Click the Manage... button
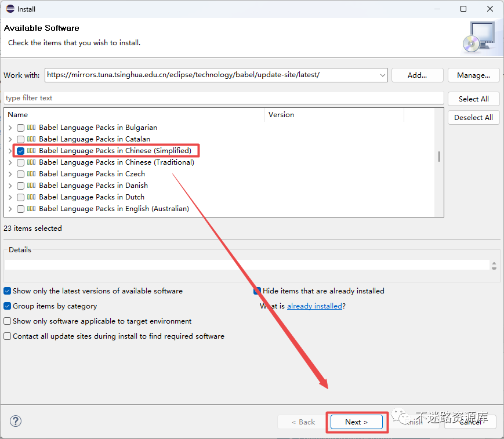 click(473, 75)
